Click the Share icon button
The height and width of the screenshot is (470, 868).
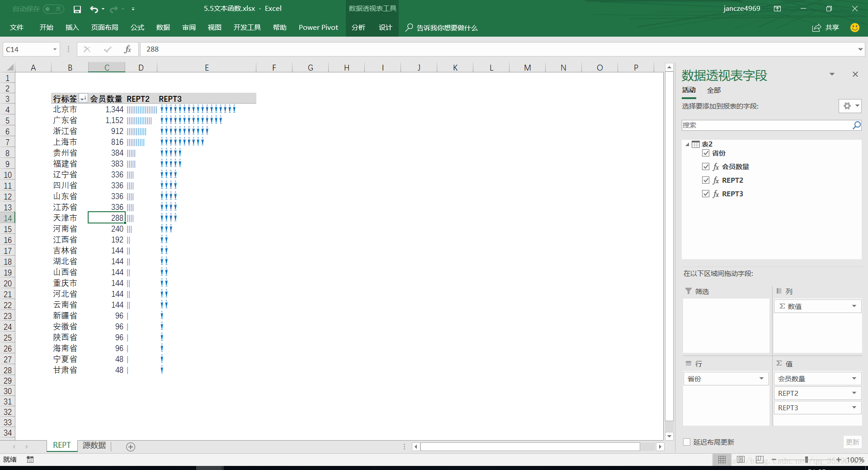click(816, 28)
